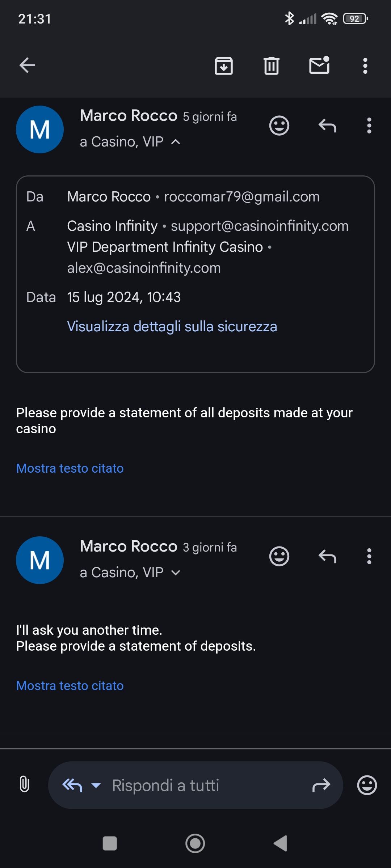Open more options for second message
Viewport: 391px width, 868px height.
[369, 556]
